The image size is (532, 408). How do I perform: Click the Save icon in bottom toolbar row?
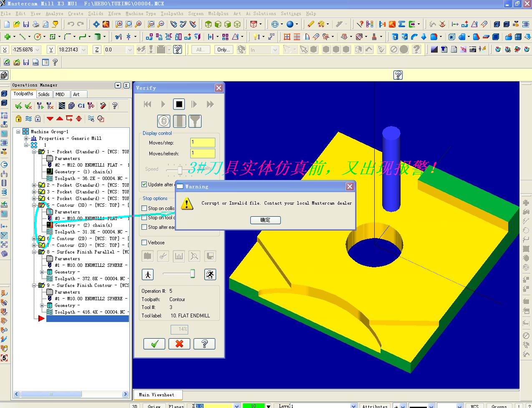point(26,62)
